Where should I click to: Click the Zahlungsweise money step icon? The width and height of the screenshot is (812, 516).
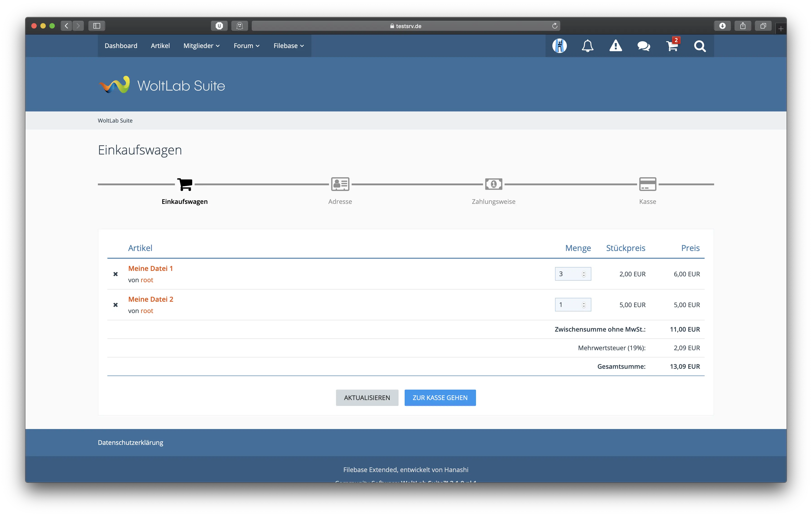493,184
